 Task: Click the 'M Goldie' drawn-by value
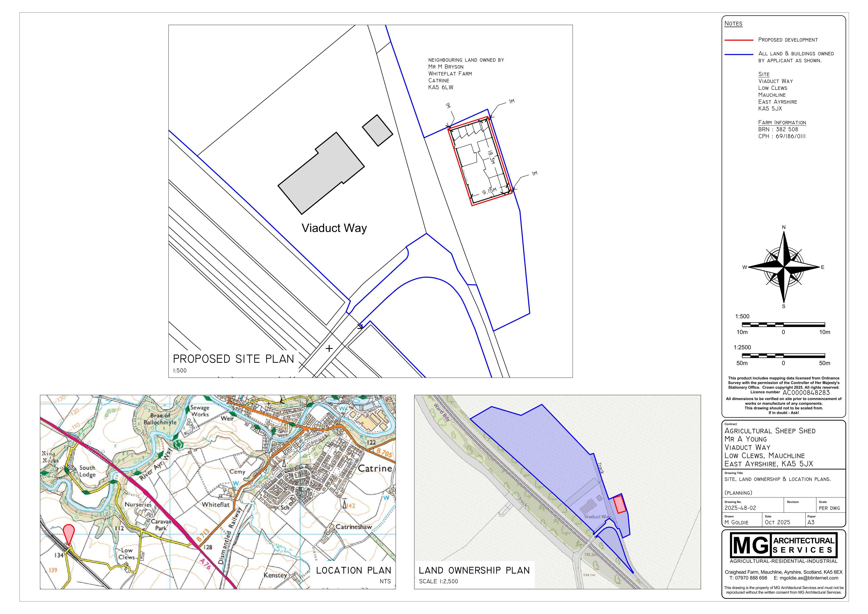pyautogui.click(x=736, y=522)
